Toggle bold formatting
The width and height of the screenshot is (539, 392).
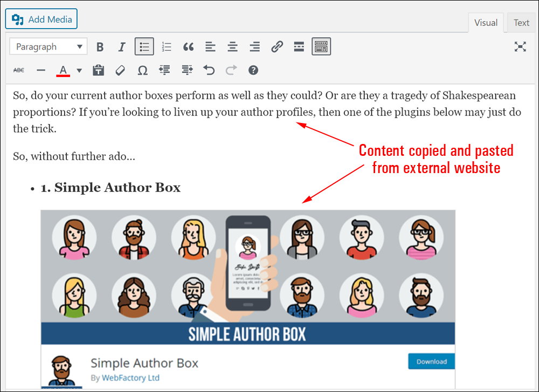100,46
